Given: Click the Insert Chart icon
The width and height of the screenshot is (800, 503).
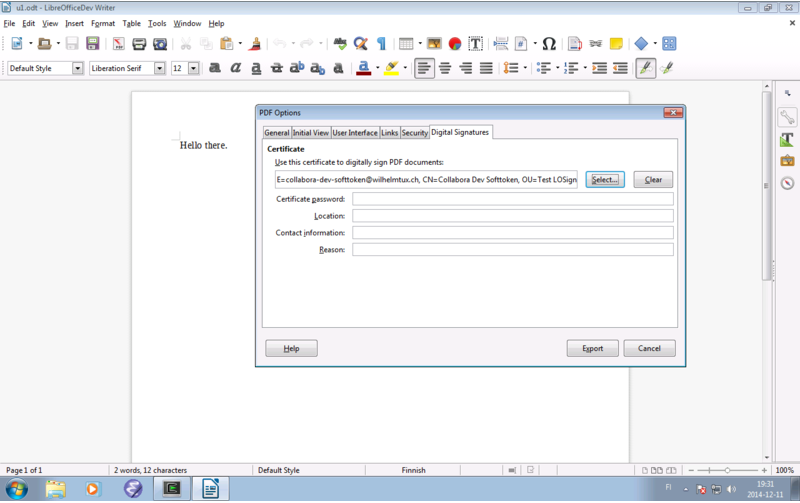Looking at the screenshot, I should point(455,44).
